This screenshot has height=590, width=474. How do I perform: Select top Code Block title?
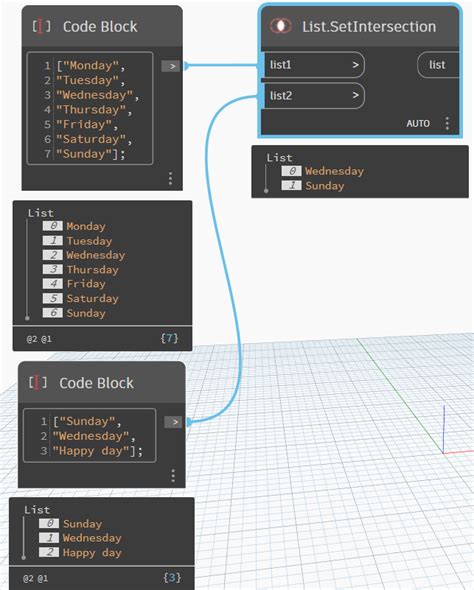100,26
